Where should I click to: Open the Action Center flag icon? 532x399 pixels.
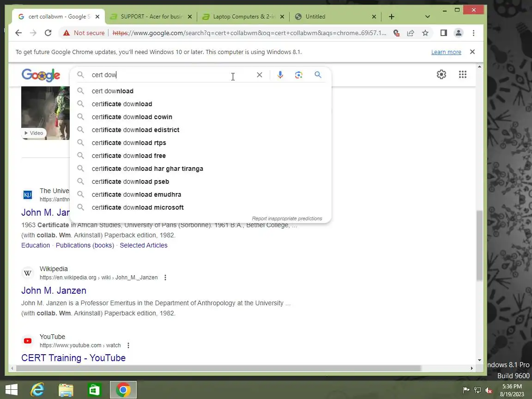point(466,390)
